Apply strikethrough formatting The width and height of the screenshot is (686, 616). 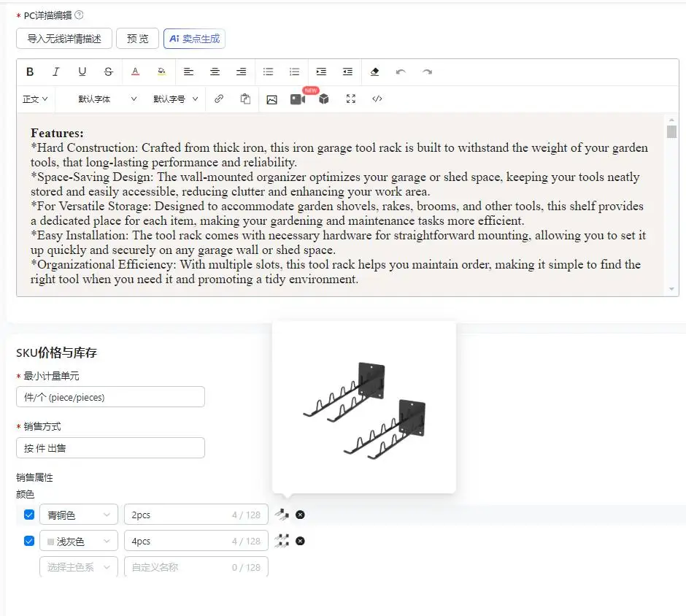109,72
